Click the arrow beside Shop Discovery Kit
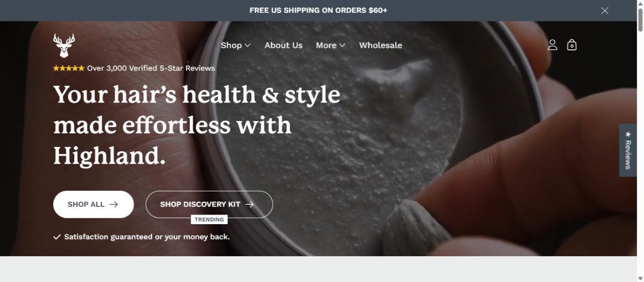 [250, 204]
